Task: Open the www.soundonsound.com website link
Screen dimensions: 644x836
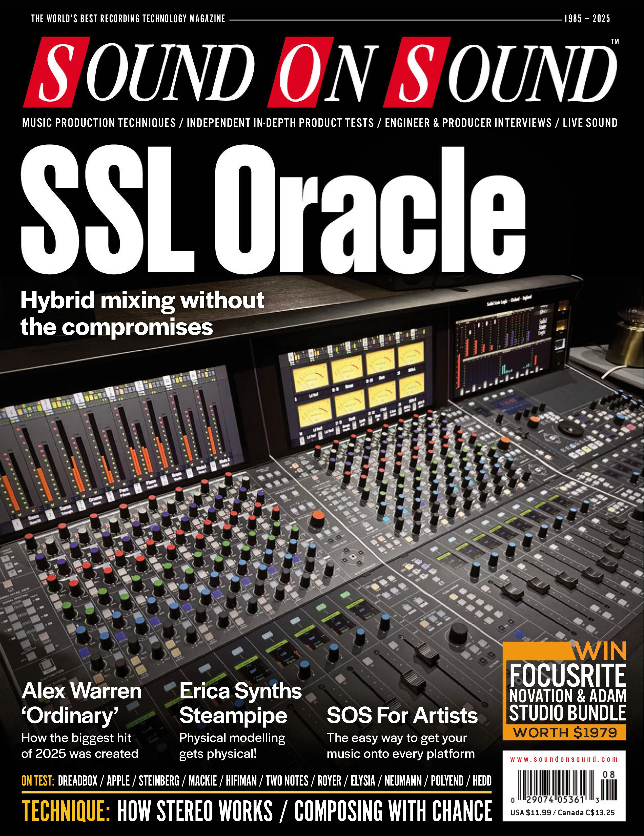Action: pos(564,759)
